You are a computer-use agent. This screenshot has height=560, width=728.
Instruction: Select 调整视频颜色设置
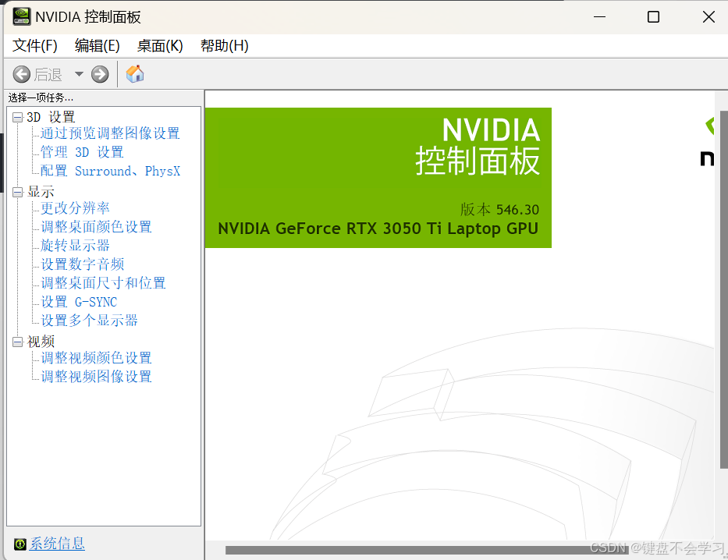pyautogui.click(x=96, y=358)
